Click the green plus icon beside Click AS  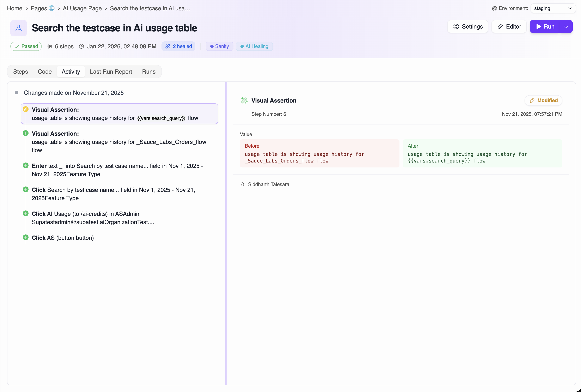click(25, 238)
